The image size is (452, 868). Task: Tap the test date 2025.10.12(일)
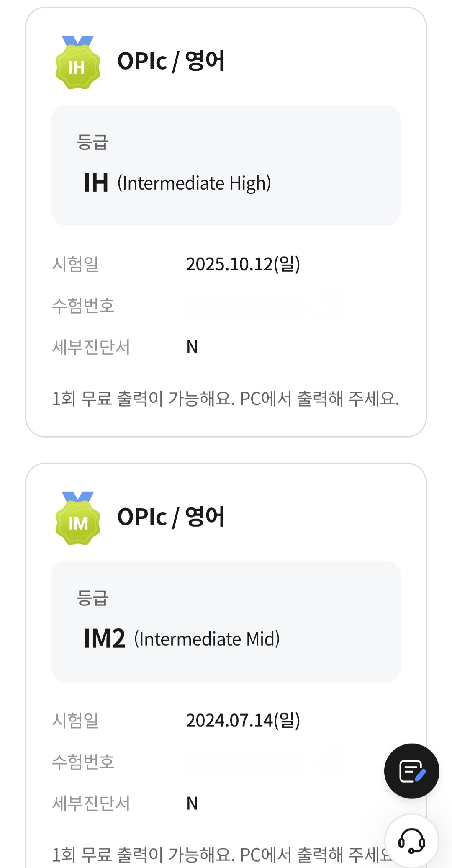(243, 264)
